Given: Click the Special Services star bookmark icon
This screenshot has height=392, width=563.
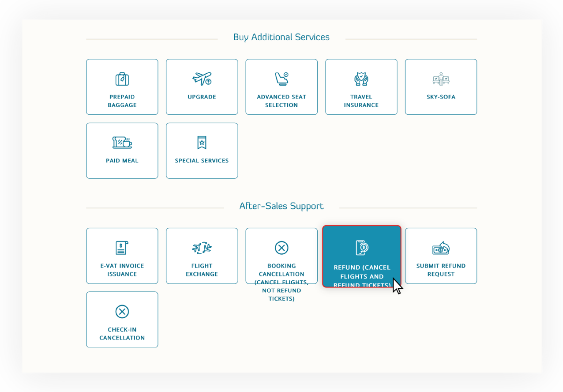Looking at the screenshot, I should point(202,143).
